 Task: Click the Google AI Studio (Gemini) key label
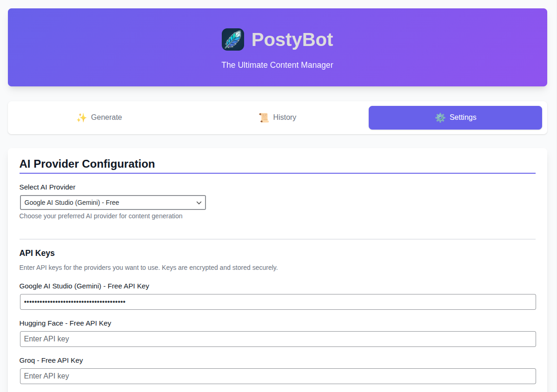(84, 286)
